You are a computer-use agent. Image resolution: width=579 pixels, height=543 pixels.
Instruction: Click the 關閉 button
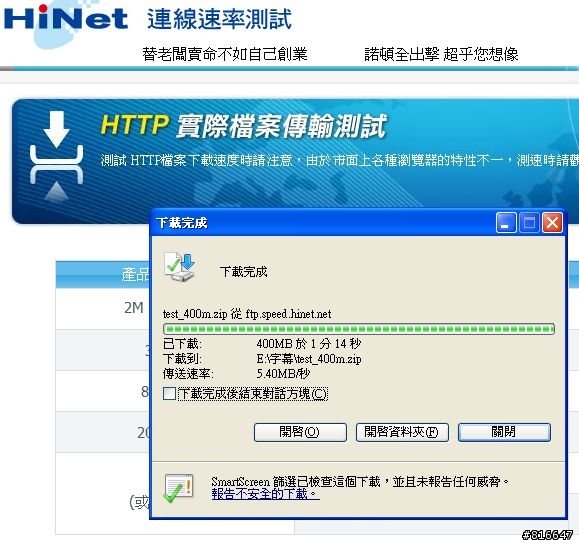click(504, 432)
